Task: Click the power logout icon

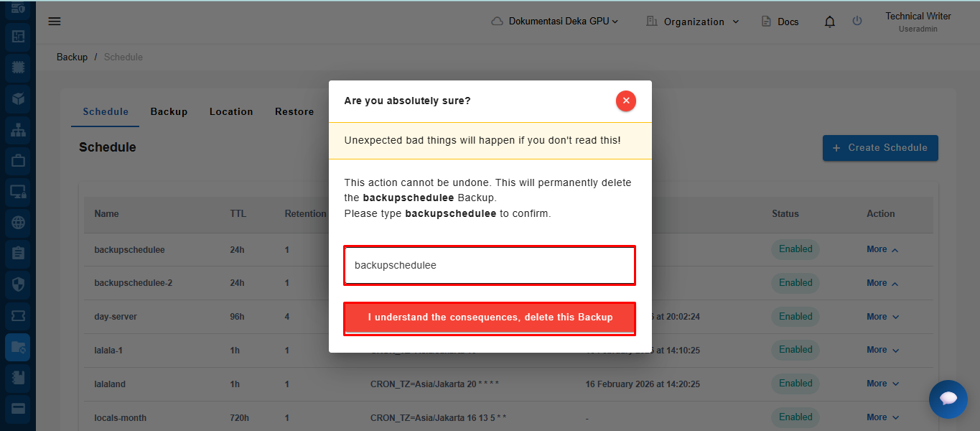Action: (x=857, y=22)
